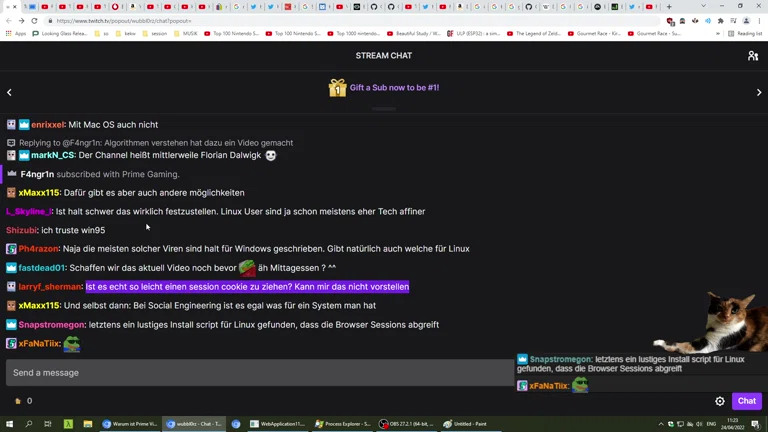Viewport: 768px width, 432px height.
Task: Open the 'session' bookmarks folder
Action: pos(154,34)
